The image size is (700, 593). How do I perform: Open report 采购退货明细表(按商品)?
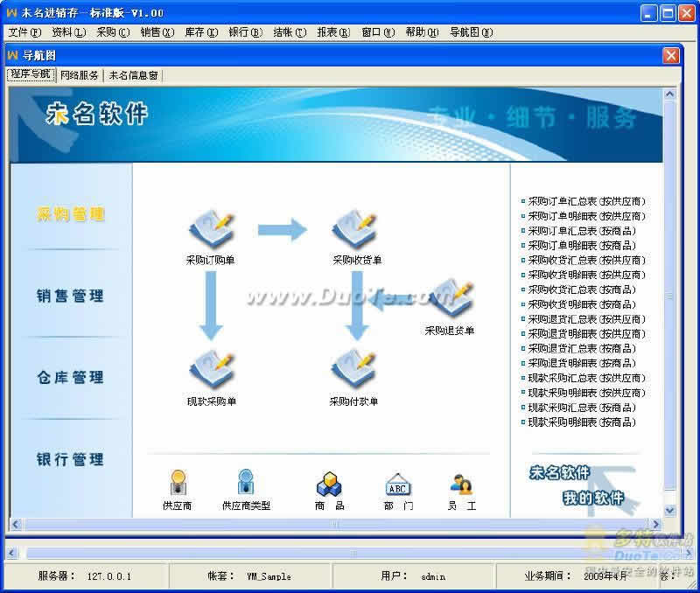pos(581,364)
